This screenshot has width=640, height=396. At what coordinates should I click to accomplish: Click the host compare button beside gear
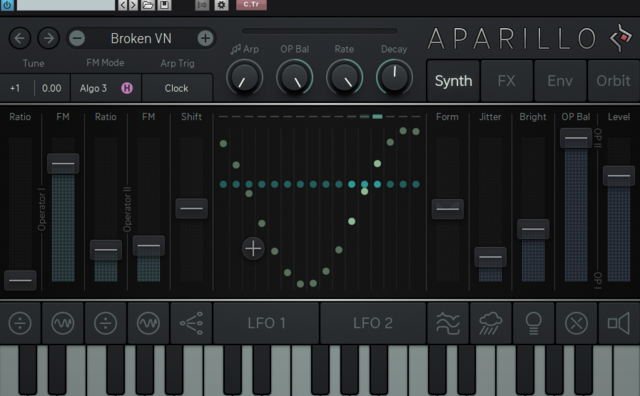tap(202, 5)
